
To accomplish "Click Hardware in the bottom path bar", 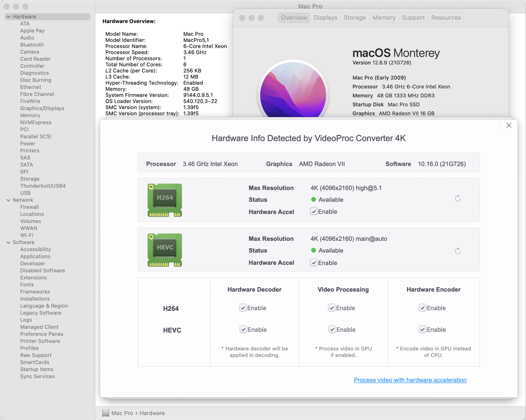I will [152, 413].
